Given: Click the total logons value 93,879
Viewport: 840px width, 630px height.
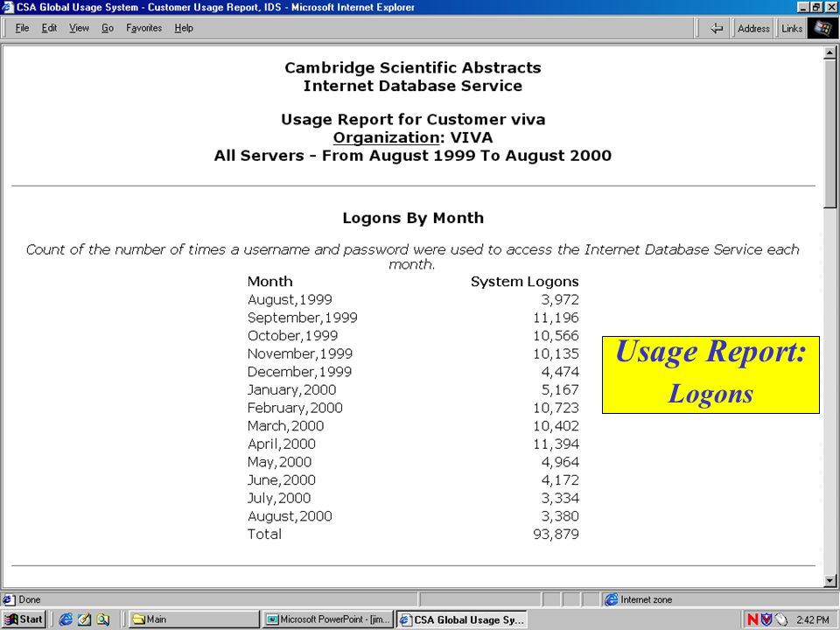Looking at the screenshot, I should click(556, 534).
